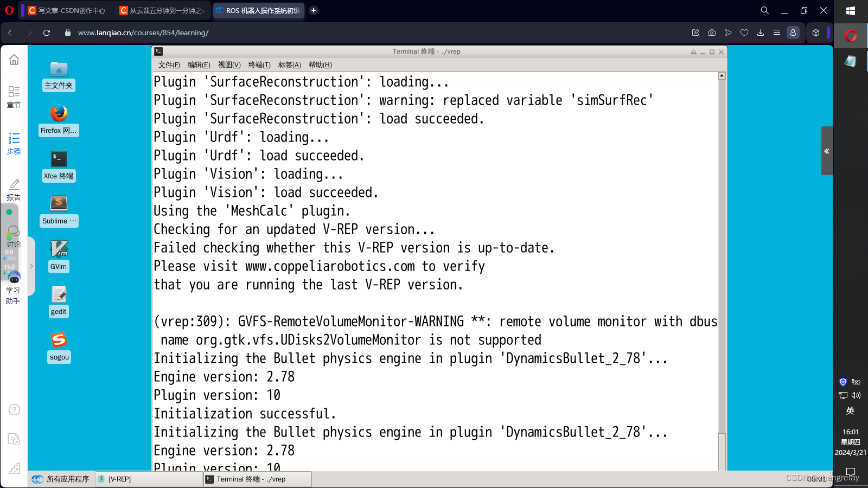The height and width of the screenshot is (488, 868).
Task: Launch the Xfce 终端 desktop icon
Action: click(x=58, y=160)
